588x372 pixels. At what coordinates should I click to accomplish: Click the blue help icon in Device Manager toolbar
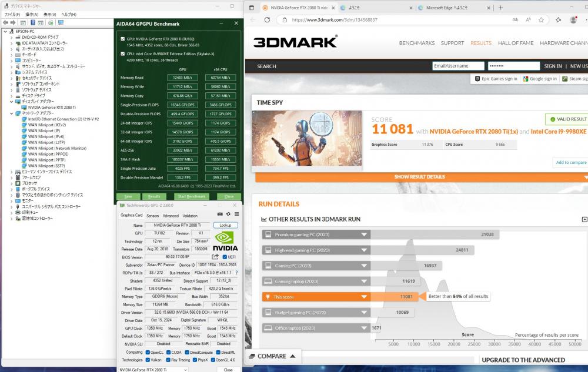pyautogui.click(x=33, y=23)
